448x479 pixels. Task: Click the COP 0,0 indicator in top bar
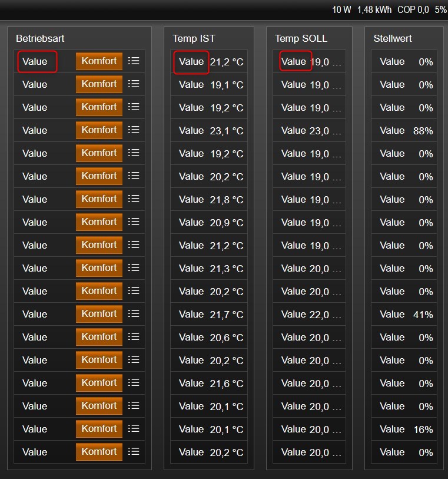pyautogui.click(x=413, y=10)
